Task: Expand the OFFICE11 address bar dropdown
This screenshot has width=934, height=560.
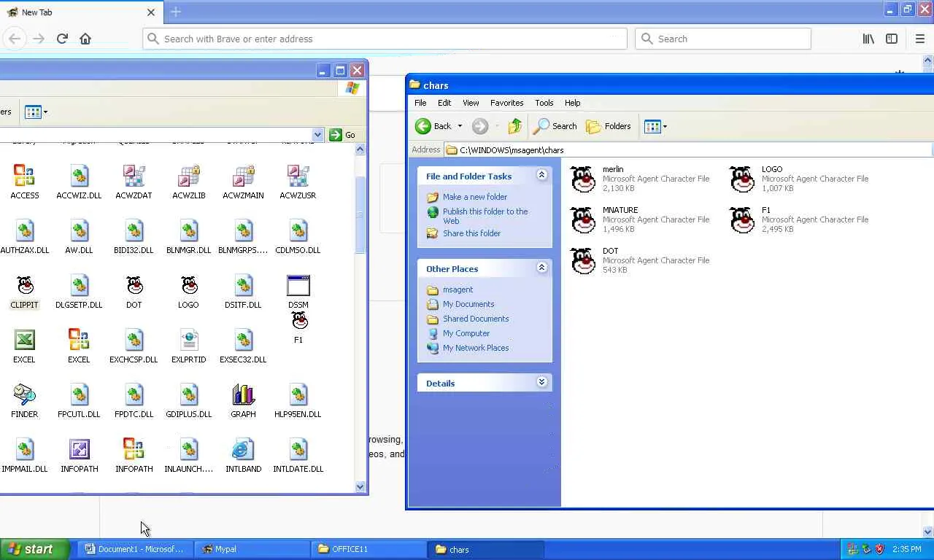Action: (x=317, y=135)
